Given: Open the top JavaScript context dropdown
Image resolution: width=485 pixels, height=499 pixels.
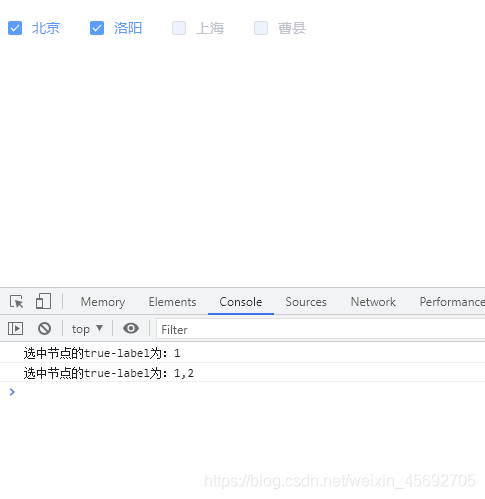Looking at the screenshot, I should [87, 329].
